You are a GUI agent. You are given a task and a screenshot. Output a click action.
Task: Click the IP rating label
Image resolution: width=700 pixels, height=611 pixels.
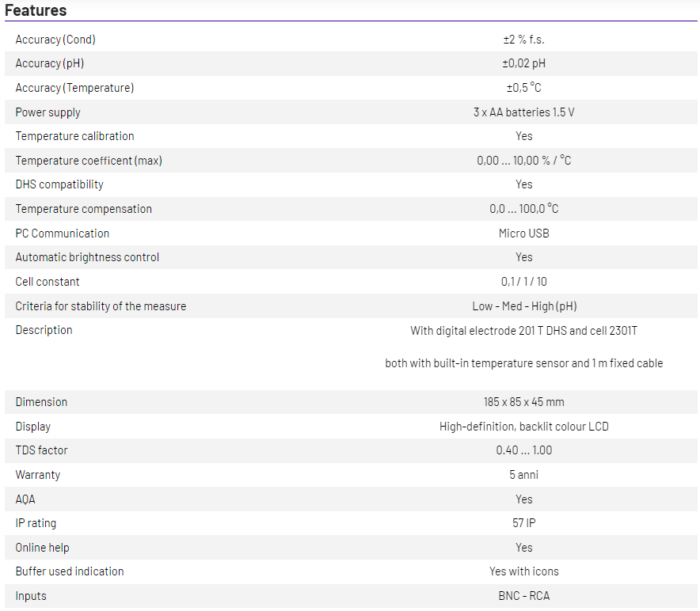(x=36, y=523)
